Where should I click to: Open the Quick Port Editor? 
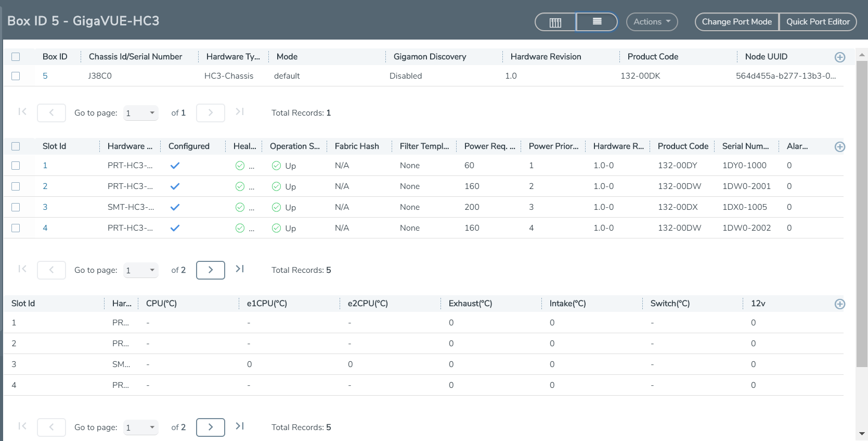pyautogui.click(x=818, y=22)
